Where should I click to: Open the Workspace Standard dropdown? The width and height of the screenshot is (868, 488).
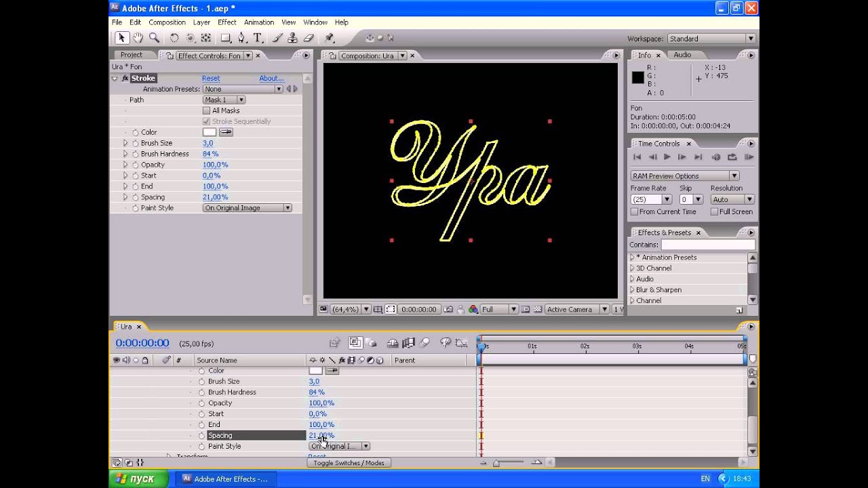(x=711, y=39)
